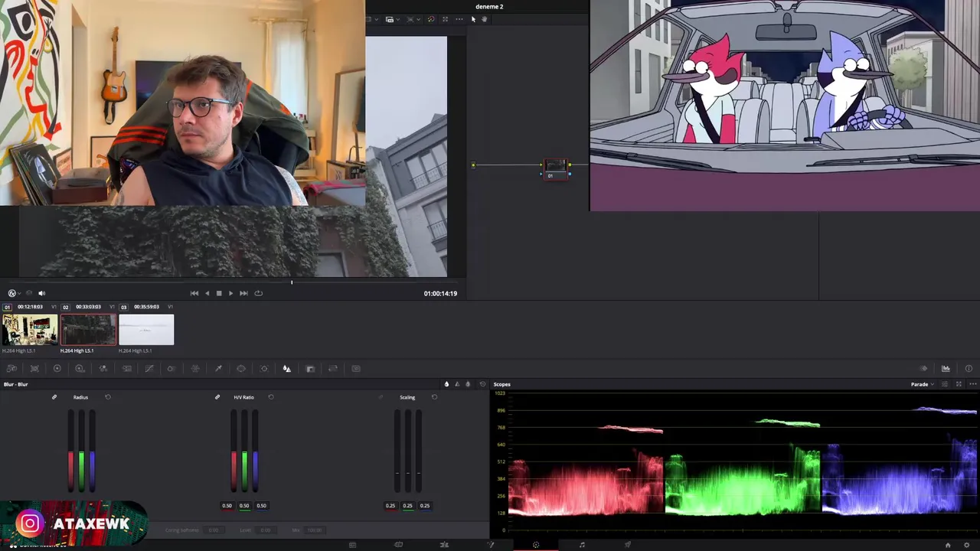Image resolution: width=980 pixels, height=551 pixels.
Task: Jump to the first frame
Action: pos(194,293)
